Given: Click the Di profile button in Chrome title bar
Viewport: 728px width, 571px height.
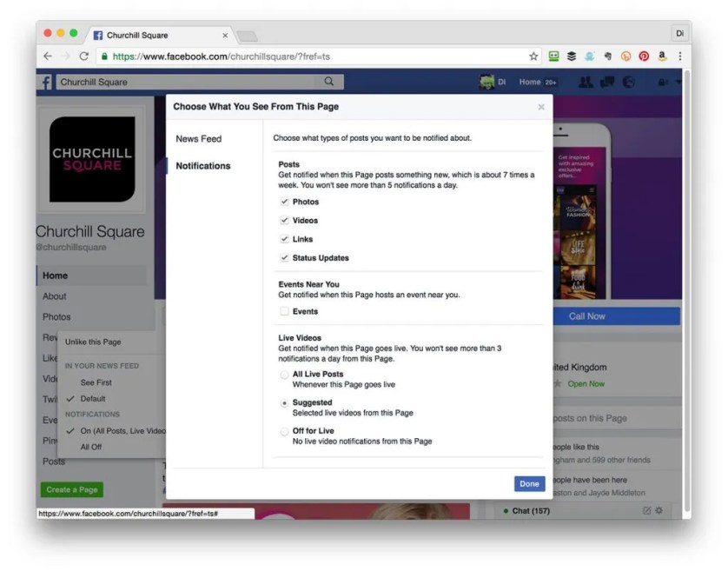Looking at the screenshot, I should click(x=679, y=33).
